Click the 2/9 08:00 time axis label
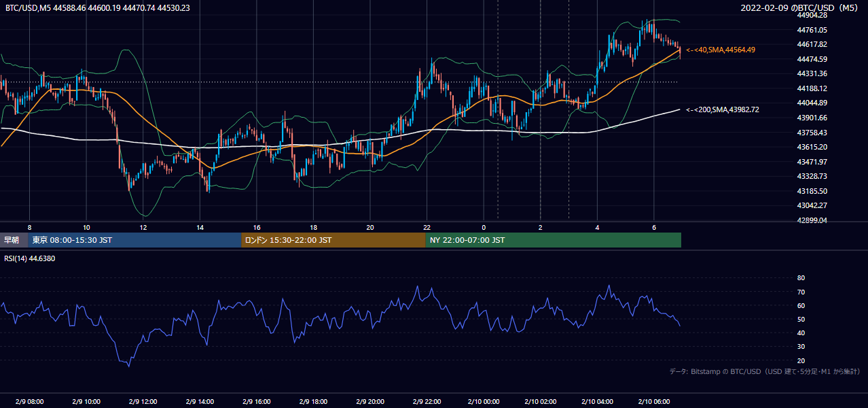Viewport: 868px width, 408px height. tap(29, 402)
